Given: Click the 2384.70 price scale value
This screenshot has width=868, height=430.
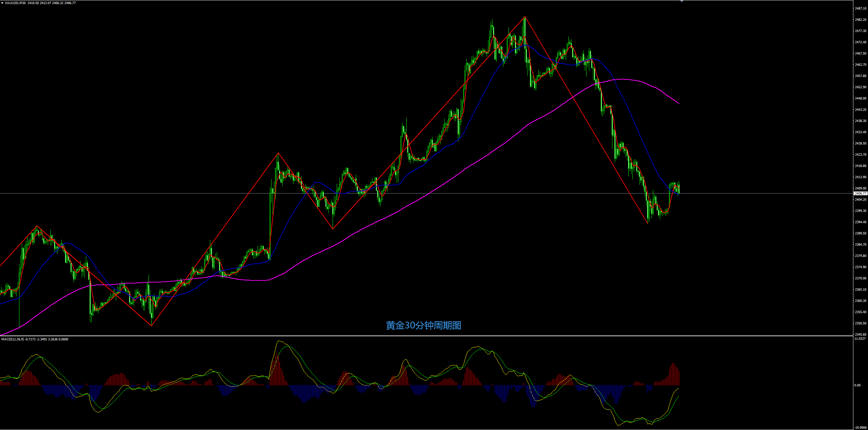Looking at the screenshot, I should click(x=861, y=245).
